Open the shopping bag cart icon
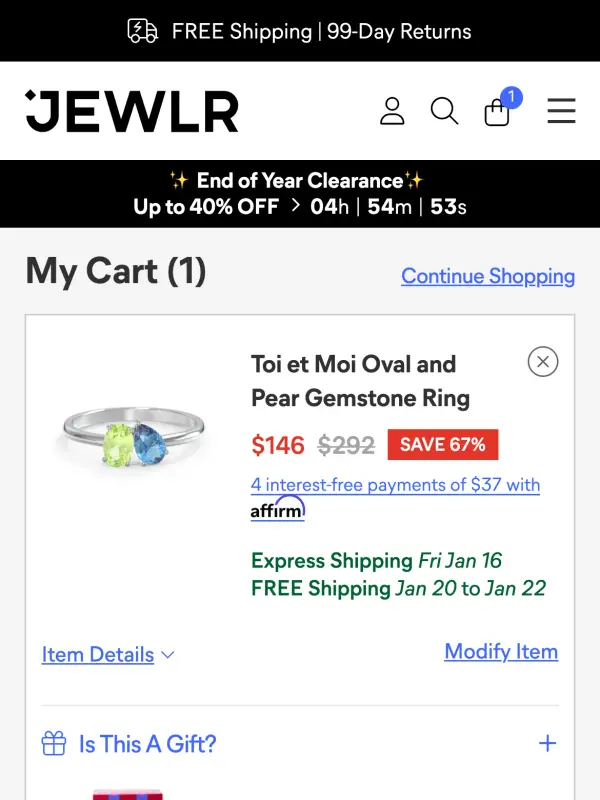 click(x=497, y=113)
